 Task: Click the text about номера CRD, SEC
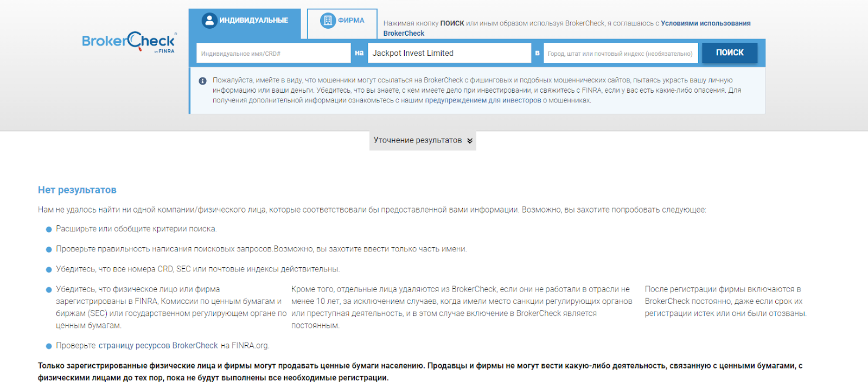coord(198,269)
